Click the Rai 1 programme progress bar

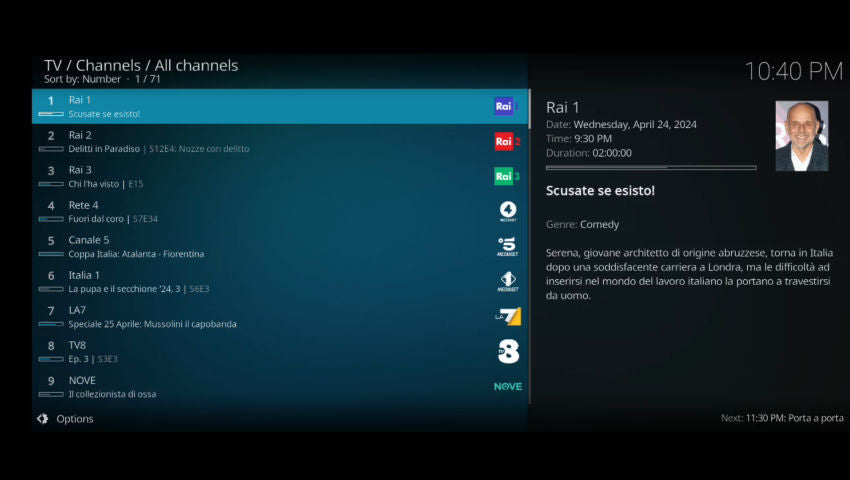tap(650, 168)
